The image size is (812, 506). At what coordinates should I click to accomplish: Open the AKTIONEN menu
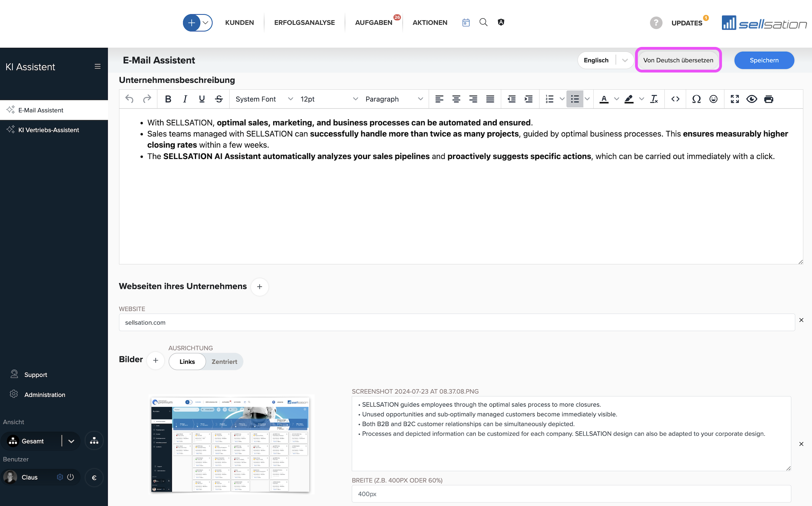[x=430, y=22]
